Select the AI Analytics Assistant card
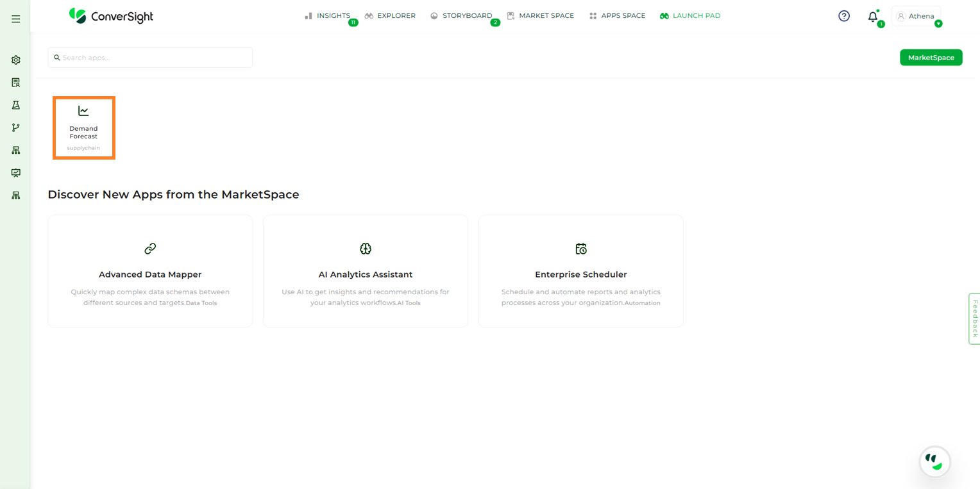The image size is (980, 489). [x=366, y=271]
